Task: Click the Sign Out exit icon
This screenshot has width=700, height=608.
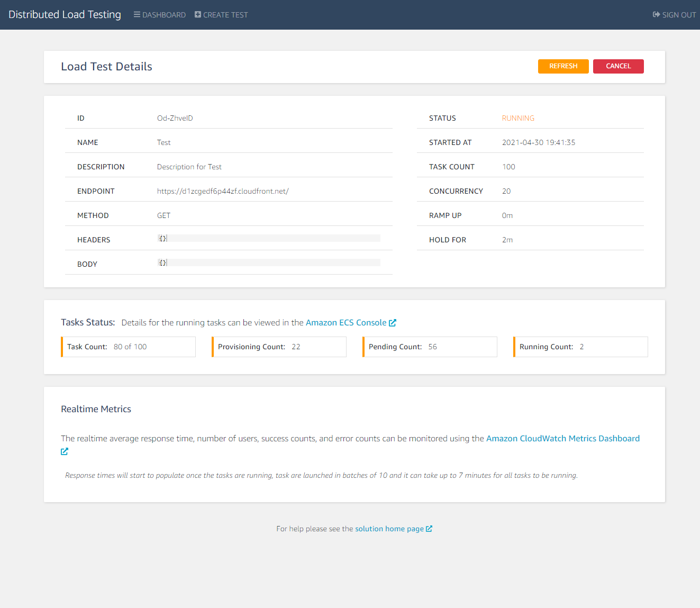Action: click(656, 14)
